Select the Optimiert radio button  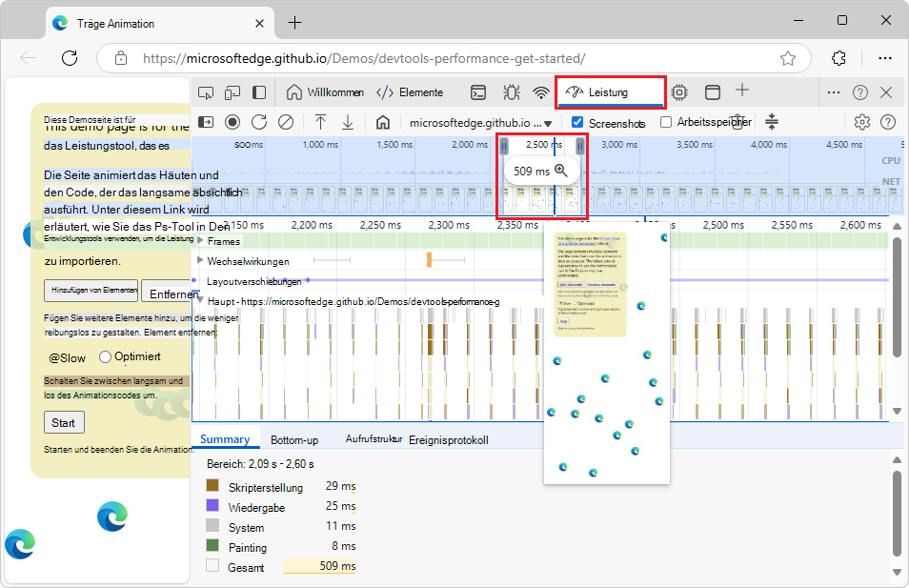point(106,357)
